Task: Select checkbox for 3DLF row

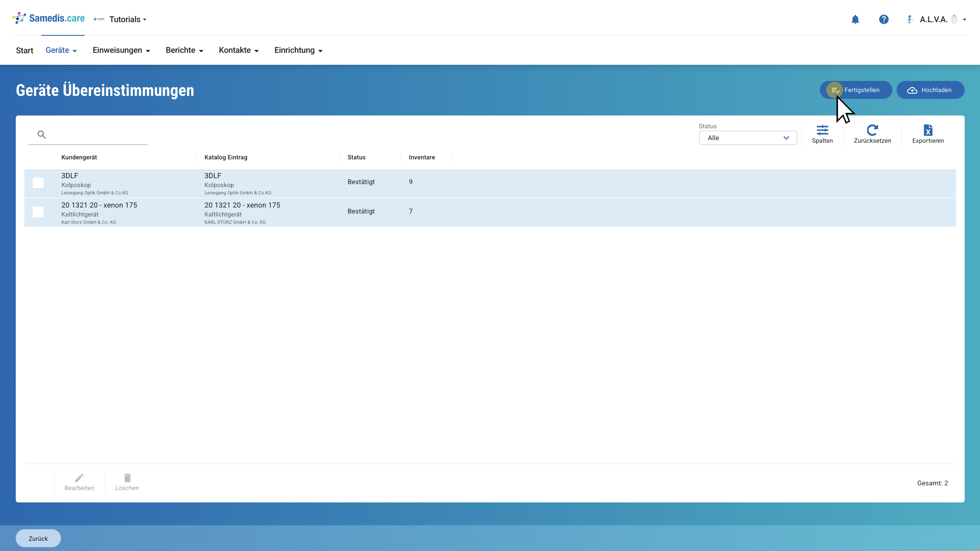Action: [x=38, y=183]
